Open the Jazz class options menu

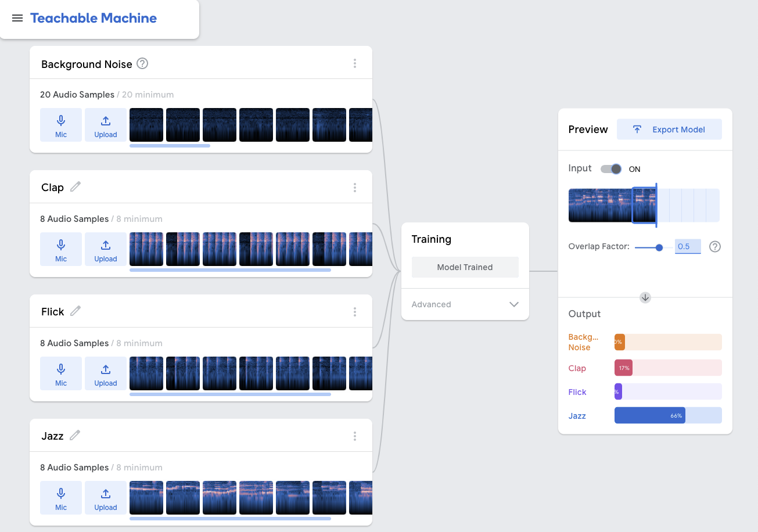355,436
